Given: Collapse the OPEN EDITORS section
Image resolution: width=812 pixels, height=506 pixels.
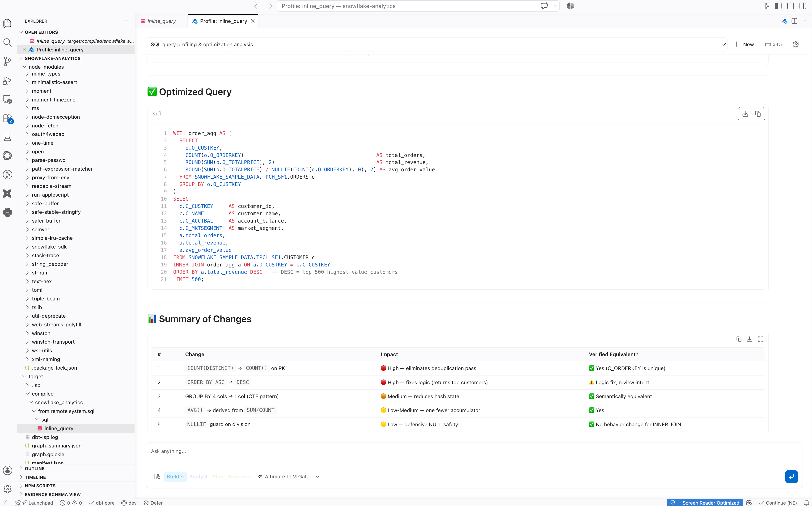Looking at the screenshot, I should point(21,32).
